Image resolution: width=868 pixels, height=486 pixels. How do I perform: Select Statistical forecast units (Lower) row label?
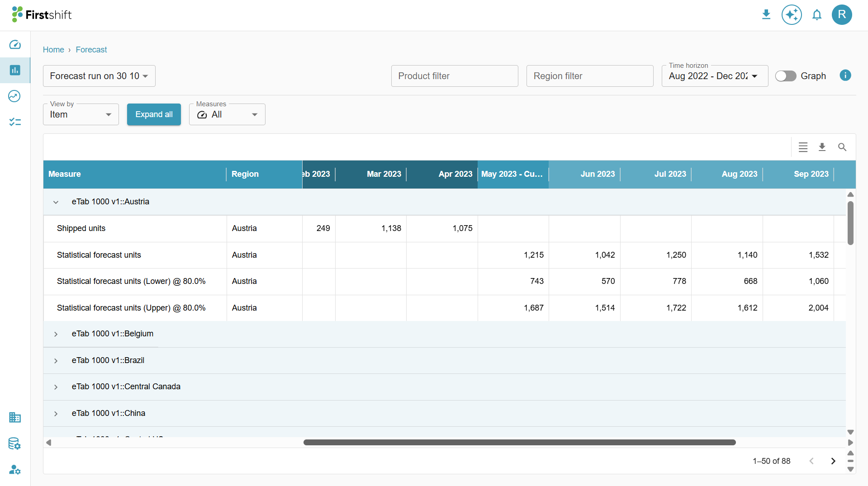coord(131,281)
